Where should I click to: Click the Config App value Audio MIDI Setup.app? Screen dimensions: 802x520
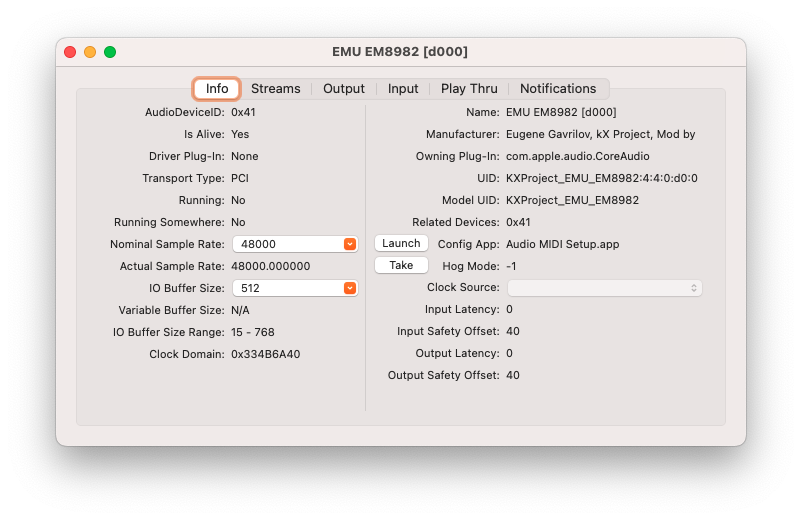coord(563,244)
